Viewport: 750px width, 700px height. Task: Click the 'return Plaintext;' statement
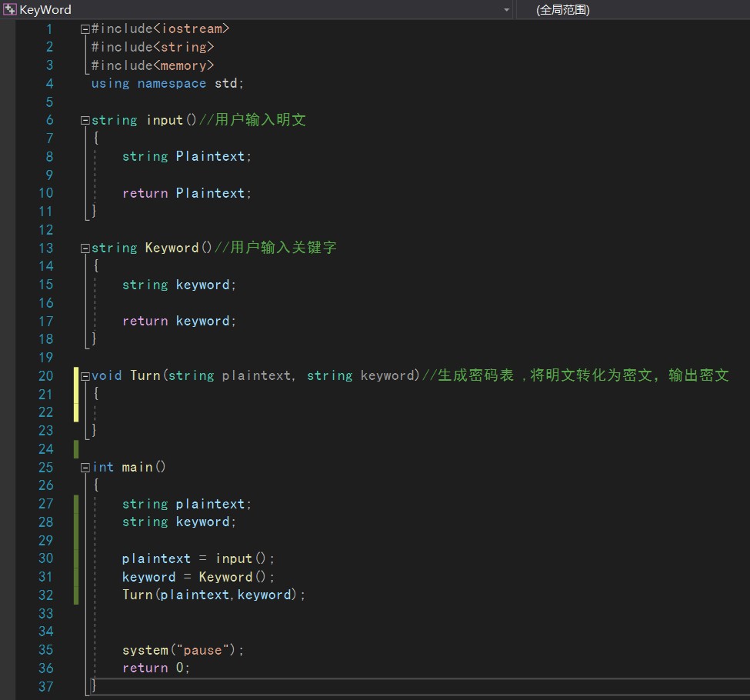coord(186,193)
